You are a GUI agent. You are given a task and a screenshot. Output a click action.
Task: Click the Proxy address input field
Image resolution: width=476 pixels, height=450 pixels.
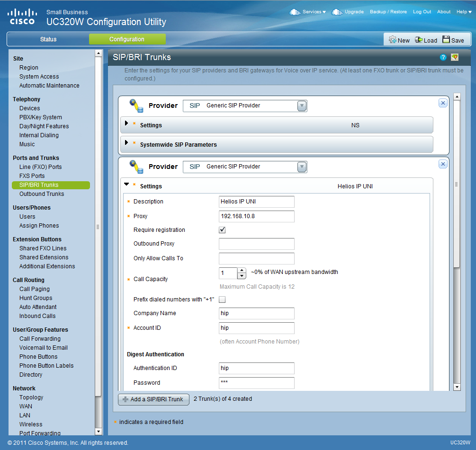[256, 216]
